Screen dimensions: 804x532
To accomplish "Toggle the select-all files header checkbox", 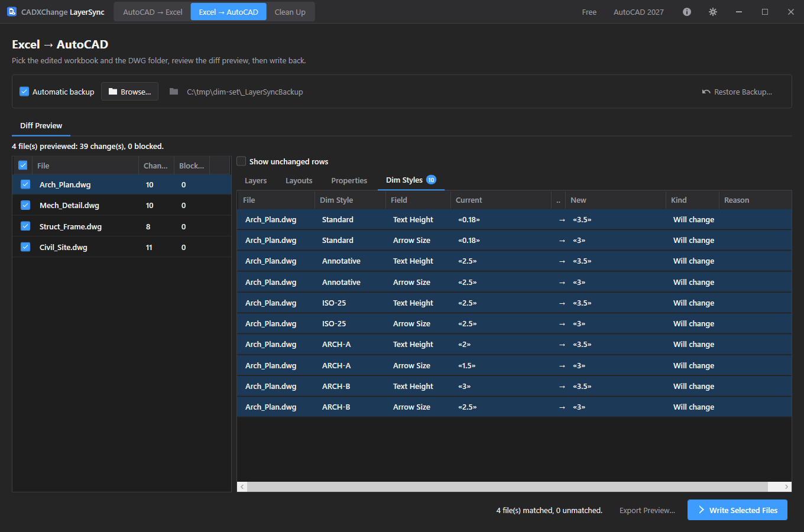I will [x=23, y=166].
